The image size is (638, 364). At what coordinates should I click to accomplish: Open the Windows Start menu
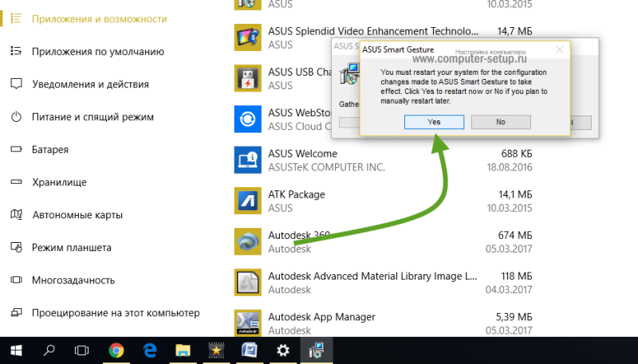point(16,350)
